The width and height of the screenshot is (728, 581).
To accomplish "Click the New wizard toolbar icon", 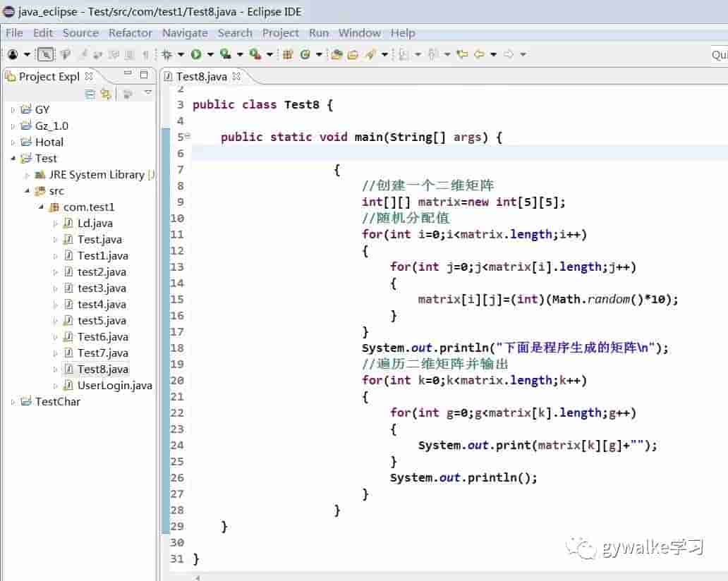I will [x=13, y=54].
